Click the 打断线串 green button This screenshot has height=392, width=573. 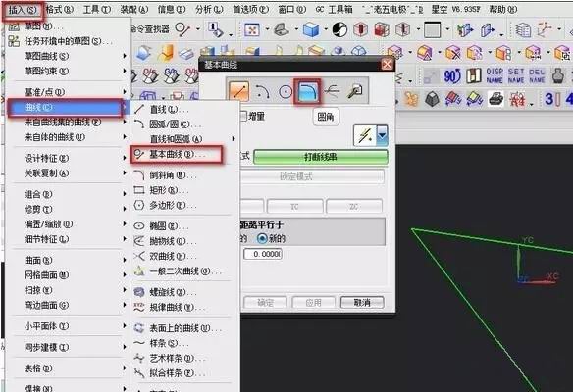[x=321, y=157]
